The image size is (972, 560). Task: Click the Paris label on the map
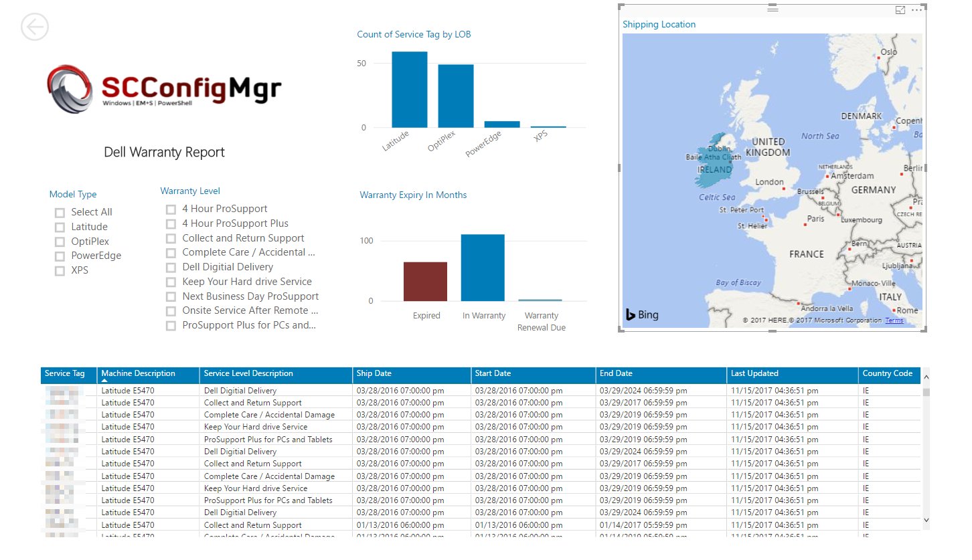tap(816, 219)
